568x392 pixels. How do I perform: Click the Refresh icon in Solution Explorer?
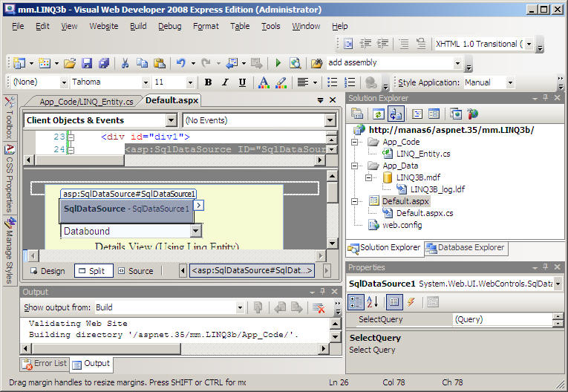click(378, 114)
